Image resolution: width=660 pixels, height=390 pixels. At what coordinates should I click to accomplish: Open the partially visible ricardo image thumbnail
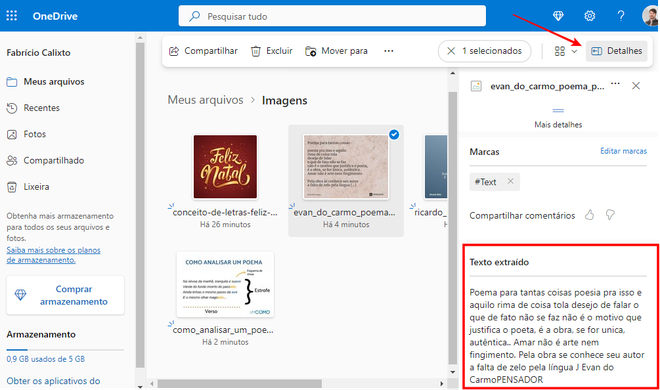click(x=436, y=167)
